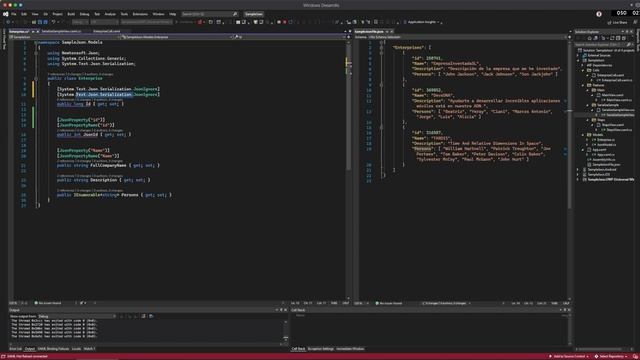Toggle auto-hide pin on Solution Explorer
The width and height of the screenshot is (640, 360).
(627, 31)
